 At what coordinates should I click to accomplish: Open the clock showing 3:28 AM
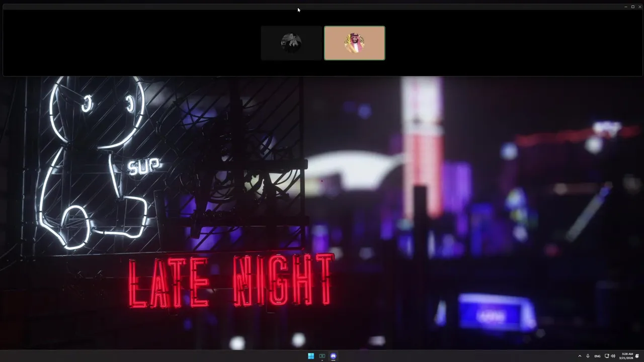tap(627, 356)
